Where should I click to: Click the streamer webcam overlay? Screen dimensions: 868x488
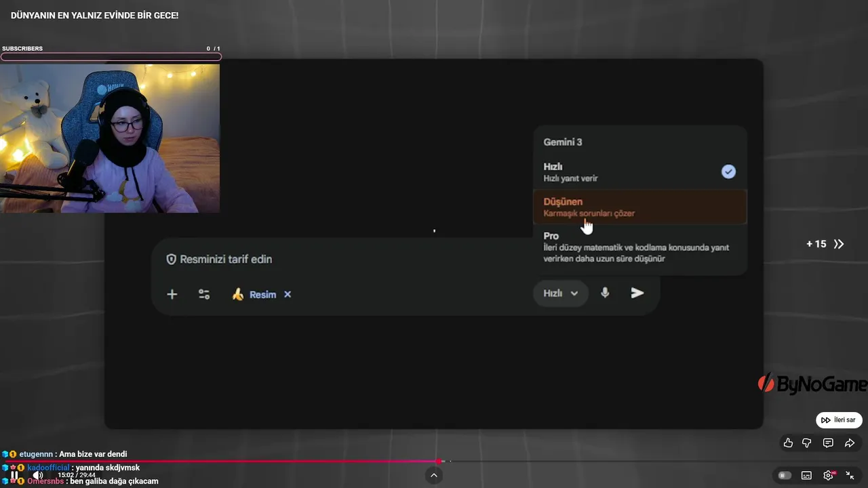tap(110, 138)
